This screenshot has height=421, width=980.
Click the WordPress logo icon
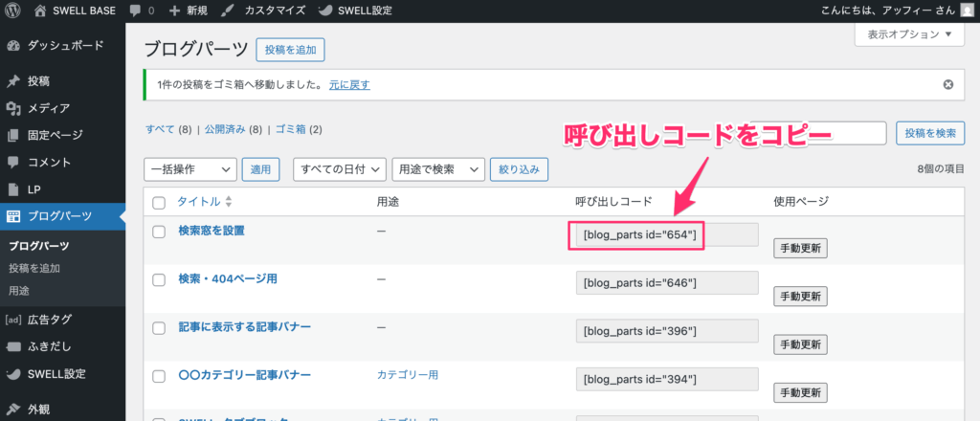(12, 11)
